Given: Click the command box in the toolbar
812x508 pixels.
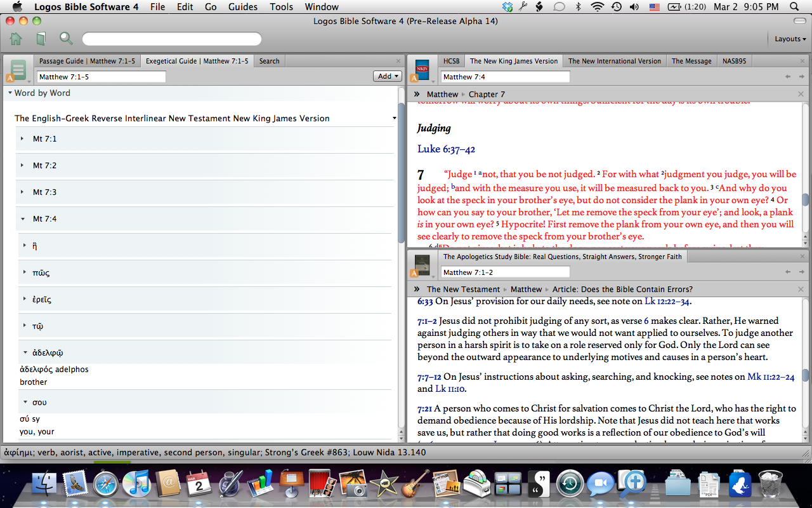Looking at the screenshot, I should click(x=172, y=39).
